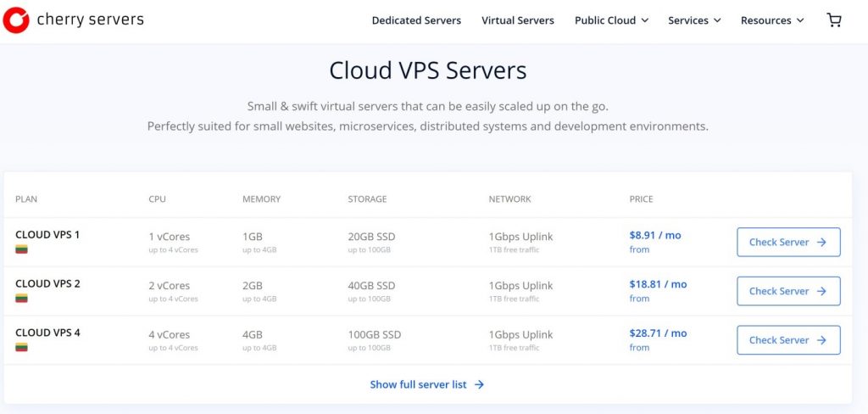Click 1Gbps Uplink in CLOUD VPS 1 row
Viewport: 868px width, 414px height.
click(521, 237)
